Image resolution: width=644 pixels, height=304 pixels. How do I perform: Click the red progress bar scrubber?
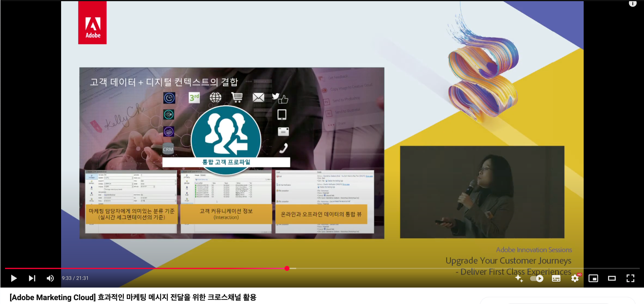pos(287,268)
